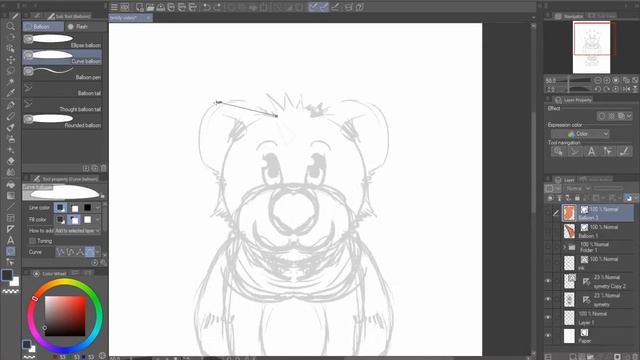
Task: Expand Fill color options arrow
Action: 98,220
